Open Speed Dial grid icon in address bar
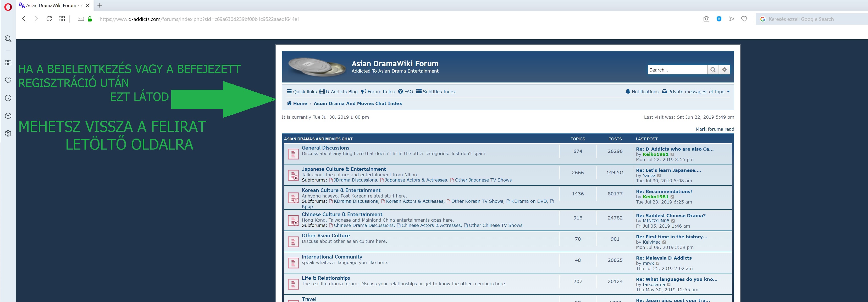 point(62,19)
